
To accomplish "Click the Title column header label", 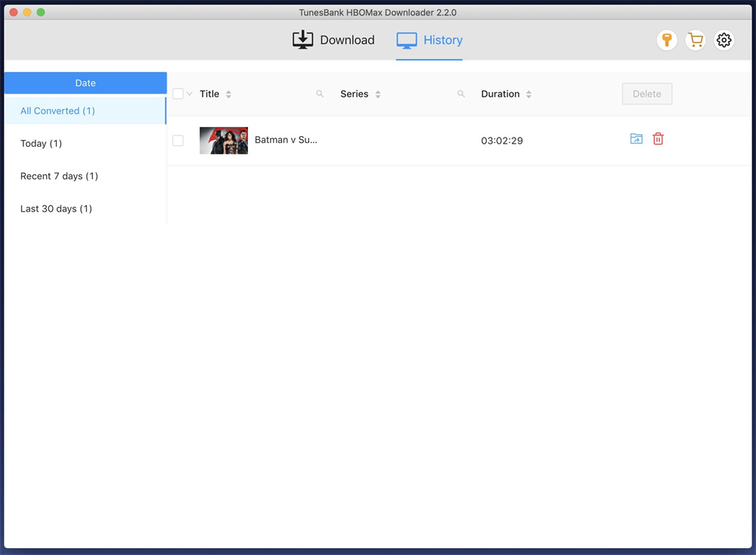I will 209,94.
